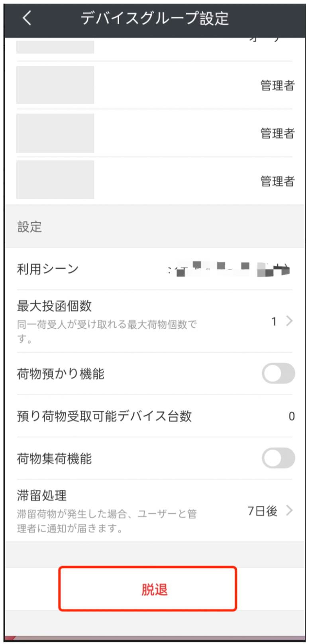Screen dimensions: 312x644
Task: Tap the 預り荷物受取可能デバイス台数 value 0
Action: click(x=292, y=416)
